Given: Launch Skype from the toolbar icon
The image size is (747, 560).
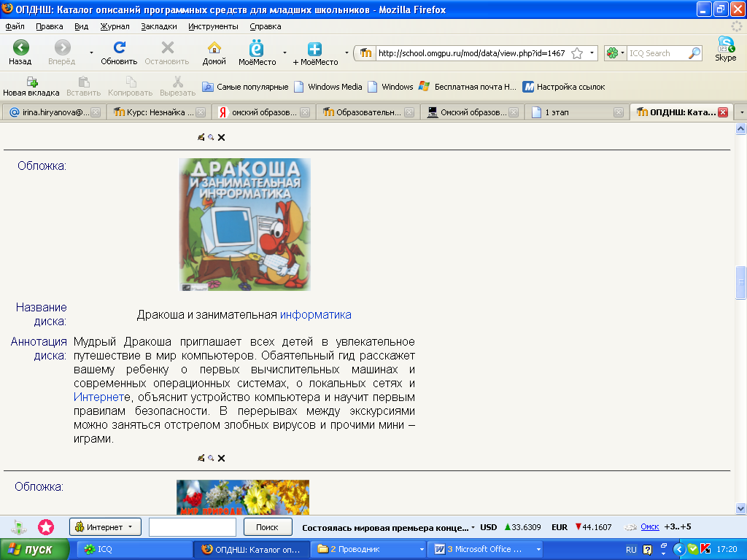Looking at the screenshot, I should point(726,49).
